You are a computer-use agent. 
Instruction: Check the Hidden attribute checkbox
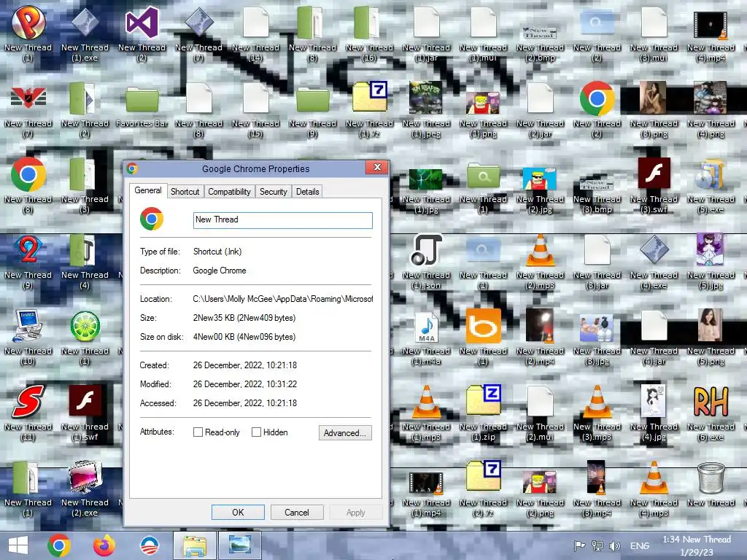tap(256, 432)
